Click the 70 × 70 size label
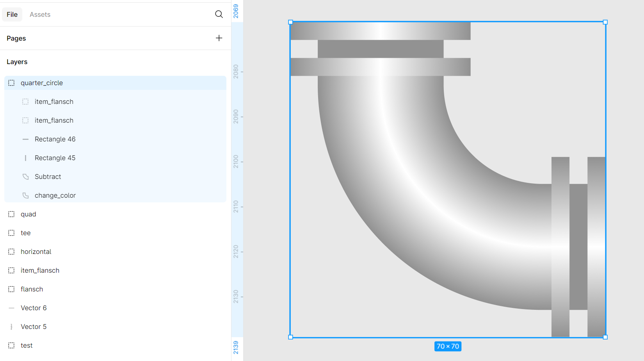 [448, 346]
